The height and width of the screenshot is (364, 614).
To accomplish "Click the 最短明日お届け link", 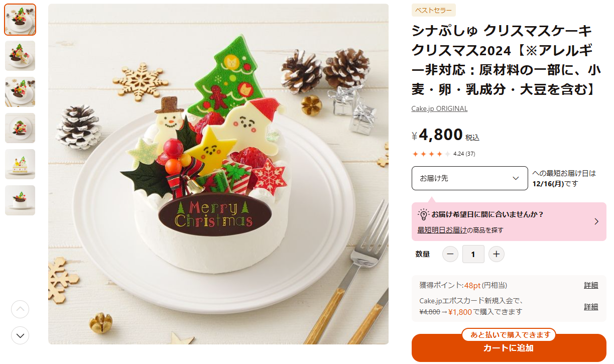I will [442, 230].
